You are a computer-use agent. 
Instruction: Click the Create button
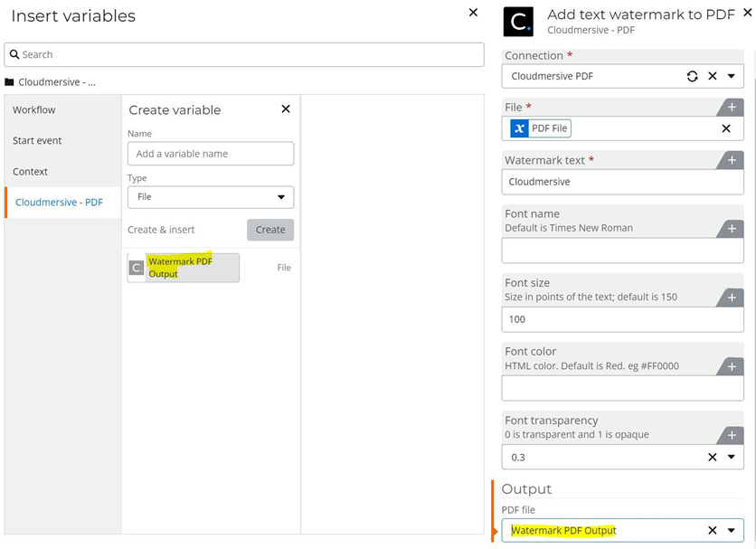click(x=270, y=230)
